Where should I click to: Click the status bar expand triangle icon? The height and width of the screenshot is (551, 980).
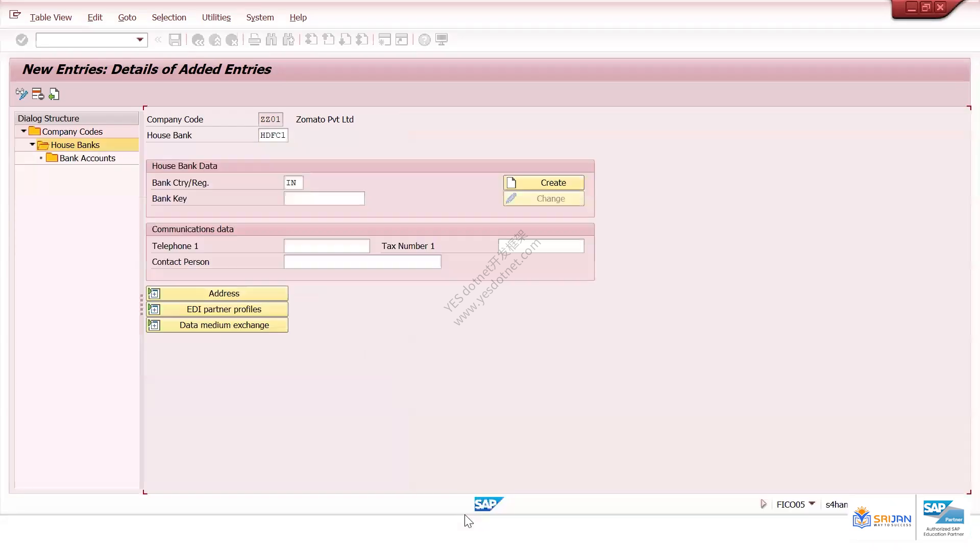pos(763,504)
